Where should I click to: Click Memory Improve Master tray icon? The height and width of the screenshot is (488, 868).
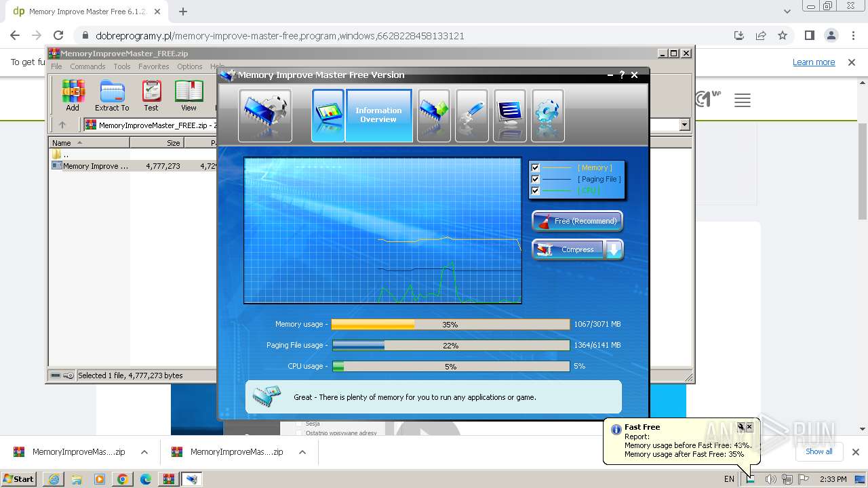click(x=751, y=479)
